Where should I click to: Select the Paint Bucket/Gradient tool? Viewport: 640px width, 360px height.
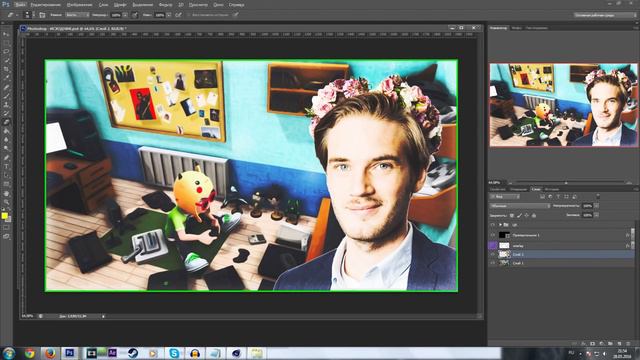[6, 131]
